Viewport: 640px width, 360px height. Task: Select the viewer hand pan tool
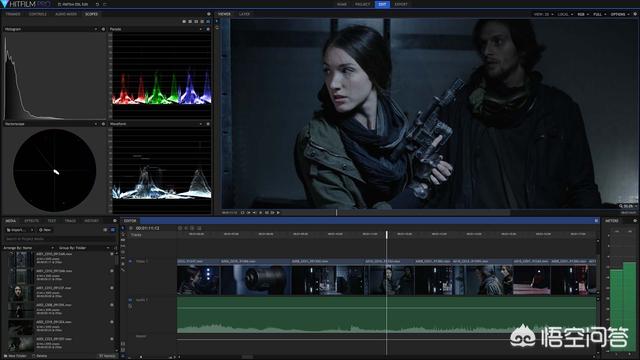217,28
